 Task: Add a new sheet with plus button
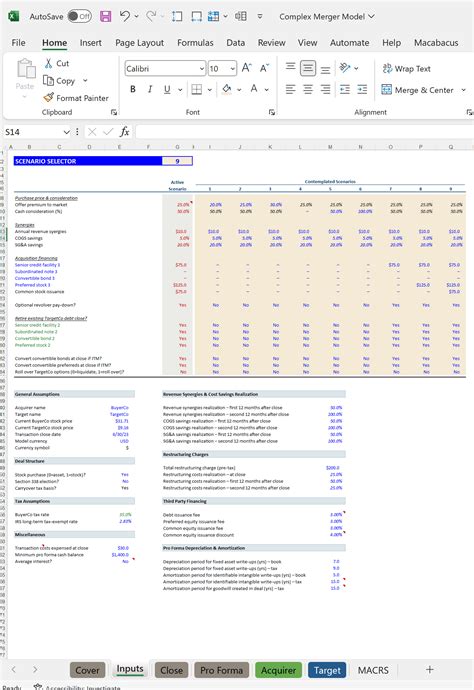[430, 670]
